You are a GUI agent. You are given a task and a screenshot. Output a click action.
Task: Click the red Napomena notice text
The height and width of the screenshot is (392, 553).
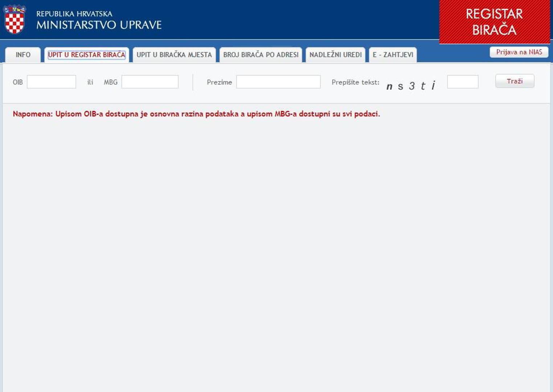pos(196,114)
